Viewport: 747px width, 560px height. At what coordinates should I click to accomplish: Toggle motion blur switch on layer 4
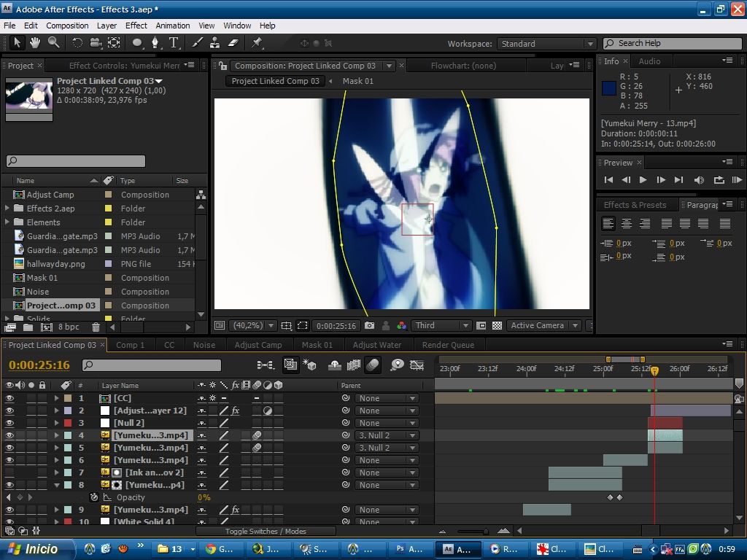[257, 435]
